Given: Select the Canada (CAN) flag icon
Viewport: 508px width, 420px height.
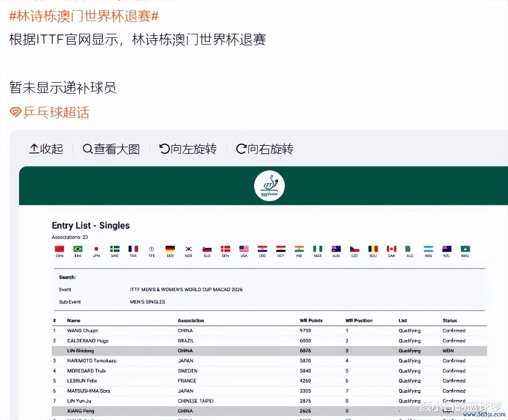Looking at the screenshot, I should (391, 249).
